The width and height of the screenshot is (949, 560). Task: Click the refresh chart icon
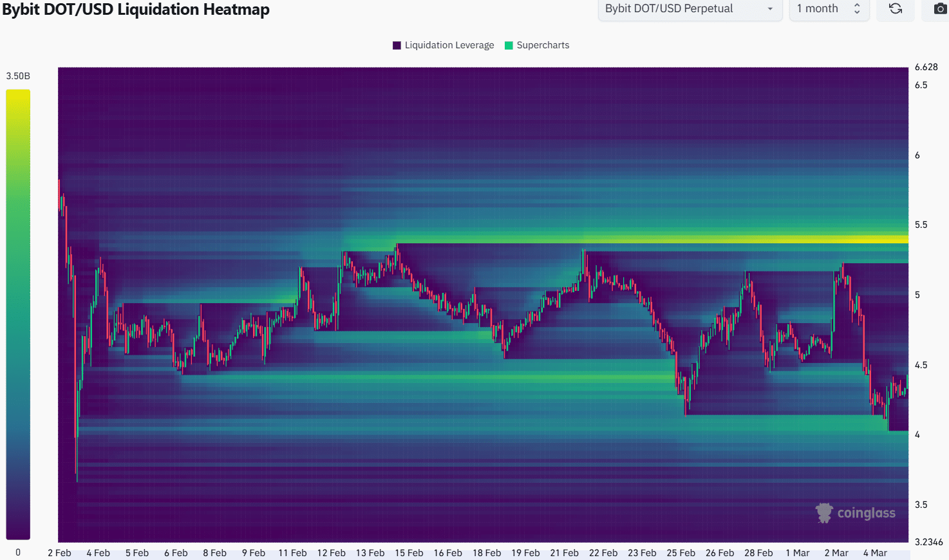coord(896,9)
